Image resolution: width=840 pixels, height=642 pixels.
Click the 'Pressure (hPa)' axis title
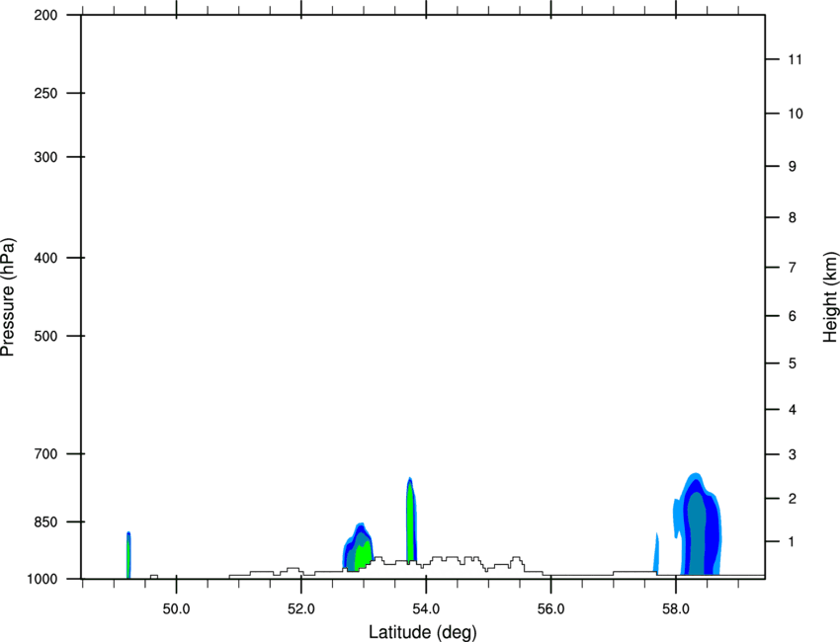pos(8,297)
